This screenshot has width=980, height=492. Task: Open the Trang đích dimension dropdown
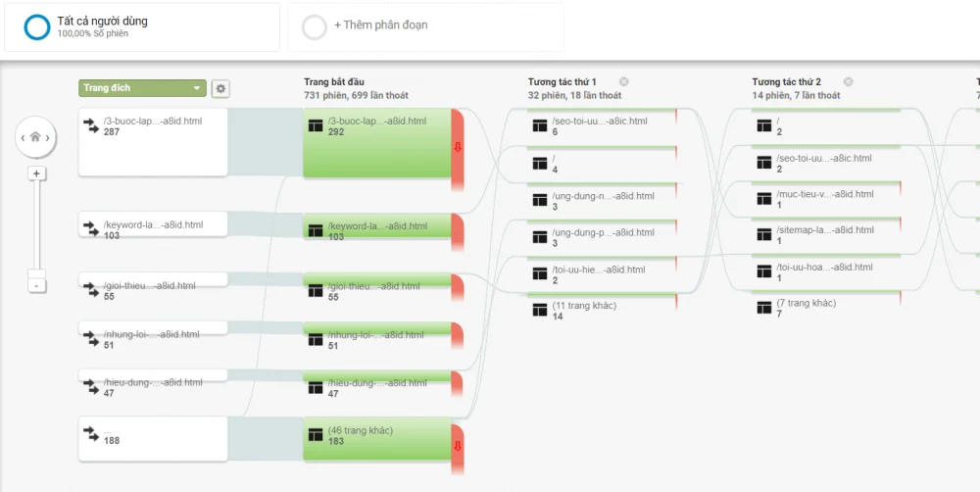click(x=142, y=88)
